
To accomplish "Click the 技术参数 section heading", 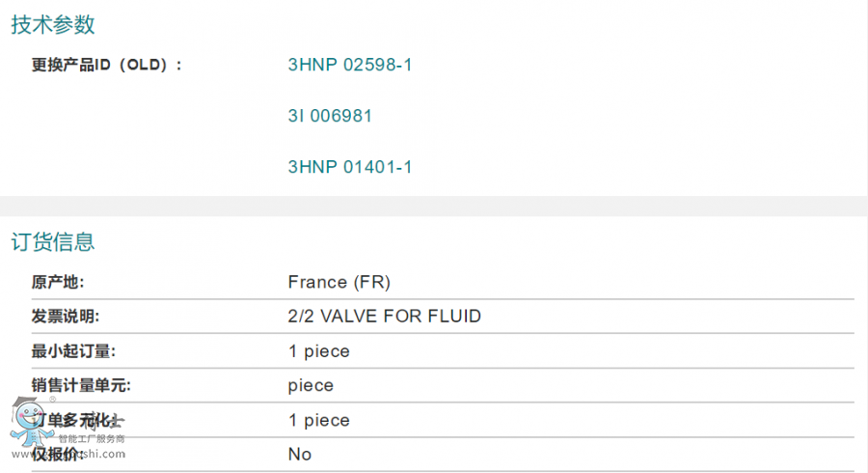I will pyautogui.click(x=53, y=25).
